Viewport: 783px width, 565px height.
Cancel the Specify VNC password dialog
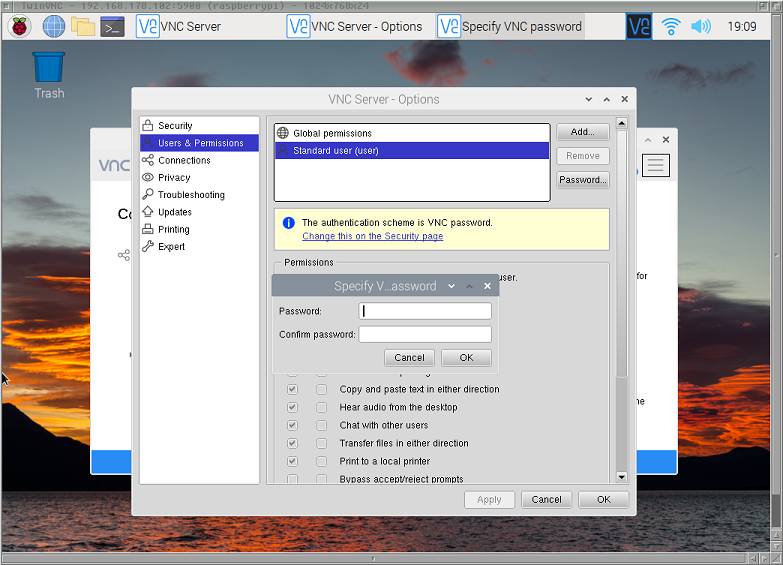[409, 358]
